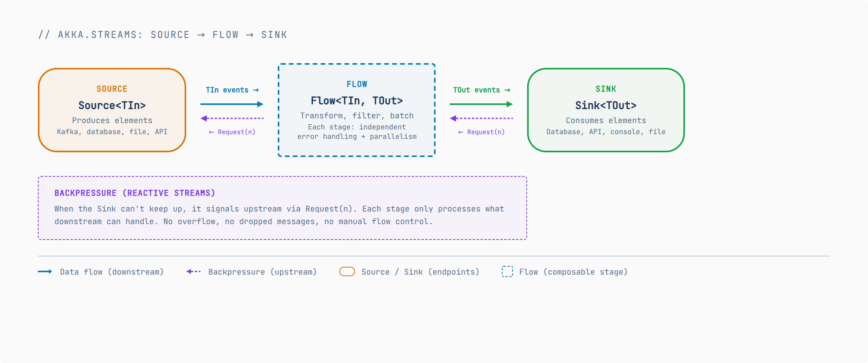This screenshot has height=363, width=868.
Task: Click 'Backpressure (upstream)' legend text
Action: pos(262,272)
